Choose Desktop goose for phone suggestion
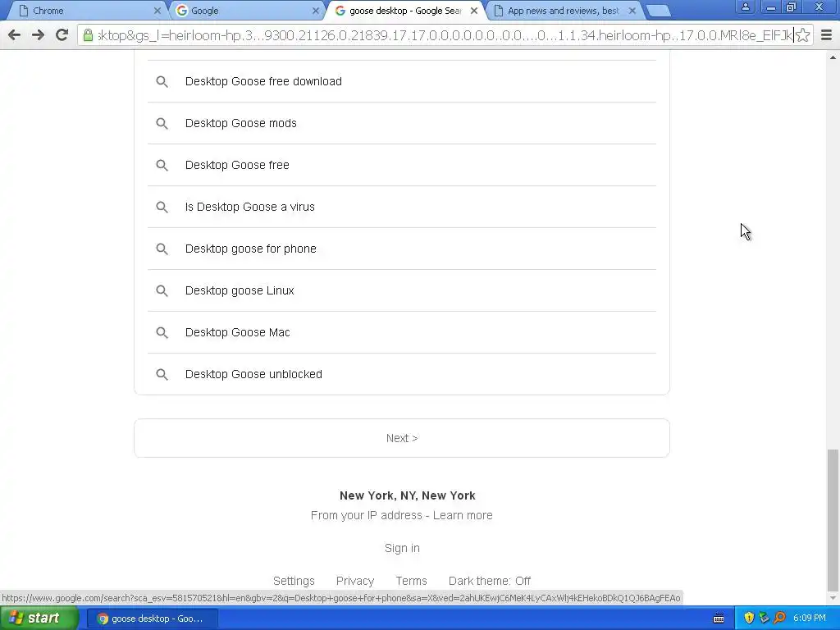Image resolution: width=840 pixels, height=630 pixels. coord(402,249)
